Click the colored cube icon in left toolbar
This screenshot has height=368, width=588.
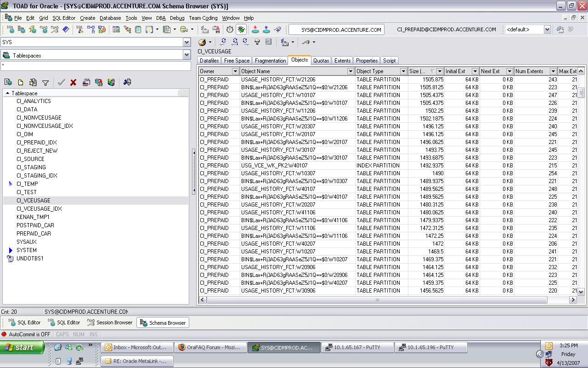pyautogui.click(x=111, y=82)
